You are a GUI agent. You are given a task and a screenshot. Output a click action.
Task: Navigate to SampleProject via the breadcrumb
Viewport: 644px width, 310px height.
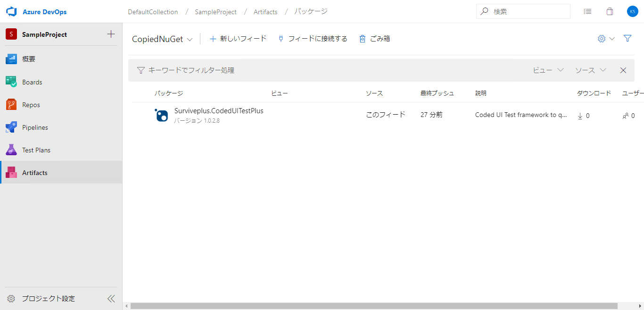[215, 11]
